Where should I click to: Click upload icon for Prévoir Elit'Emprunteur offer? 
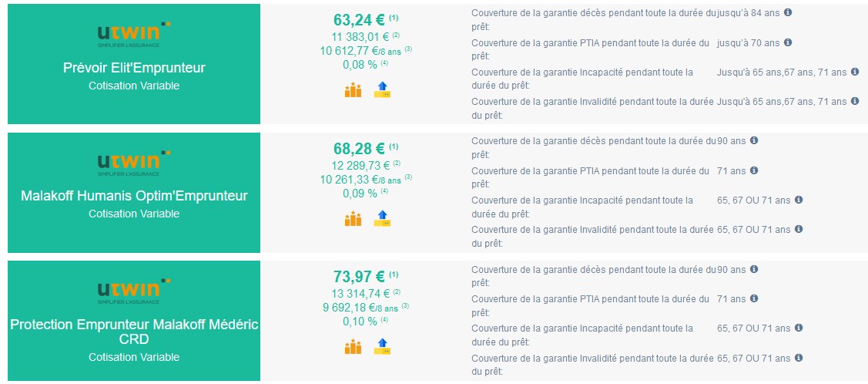point(382,90)
